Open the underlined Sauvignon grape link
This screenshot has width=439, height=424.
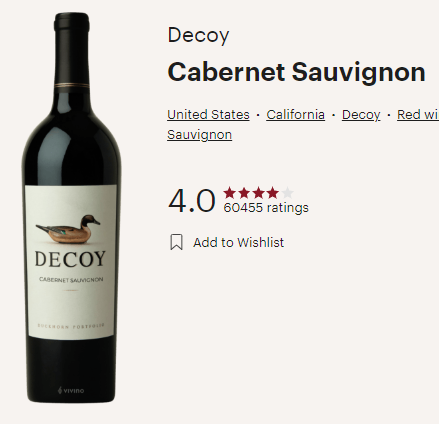(200, 135)
